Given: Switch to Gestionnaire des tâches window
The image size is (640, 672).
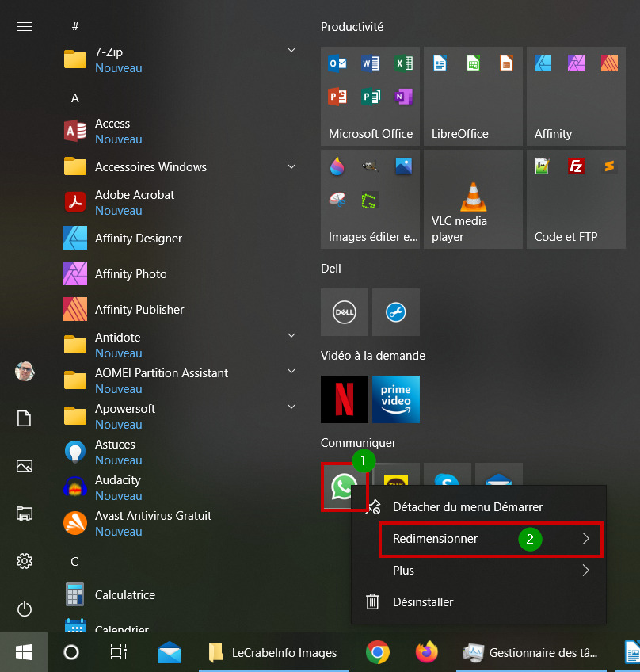Looking at the screenshot, I should click(x=531, y=652).
